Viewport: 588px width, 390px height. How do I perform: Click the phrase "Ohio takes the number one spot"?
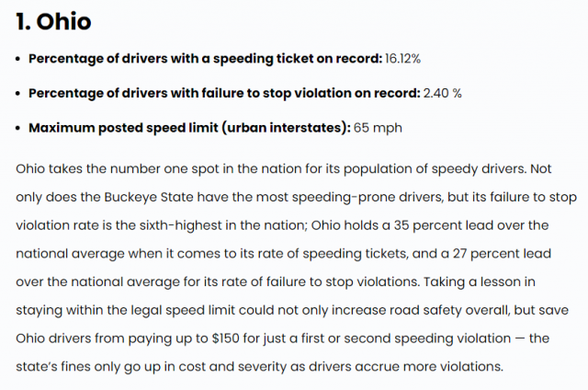click(x=118, y=169)
